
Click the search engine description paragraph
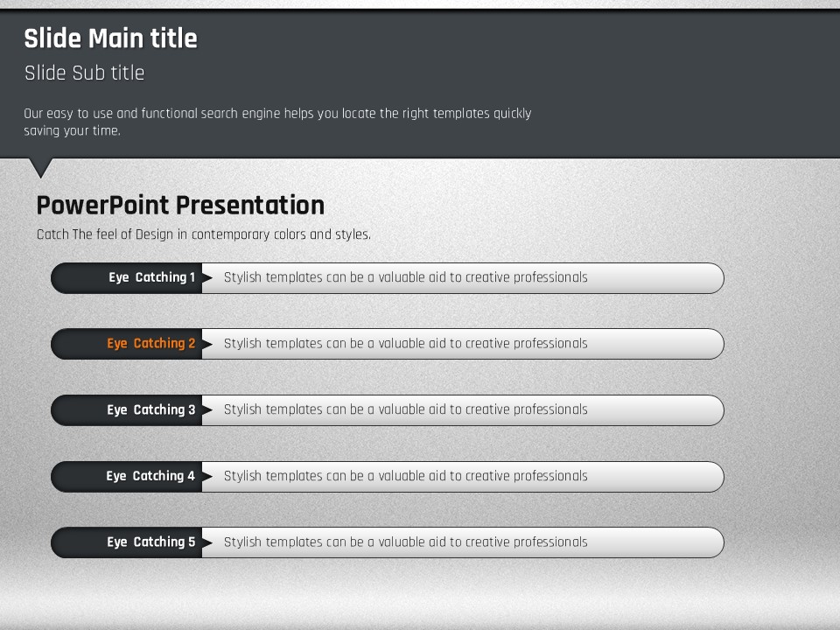click(276, 122)
